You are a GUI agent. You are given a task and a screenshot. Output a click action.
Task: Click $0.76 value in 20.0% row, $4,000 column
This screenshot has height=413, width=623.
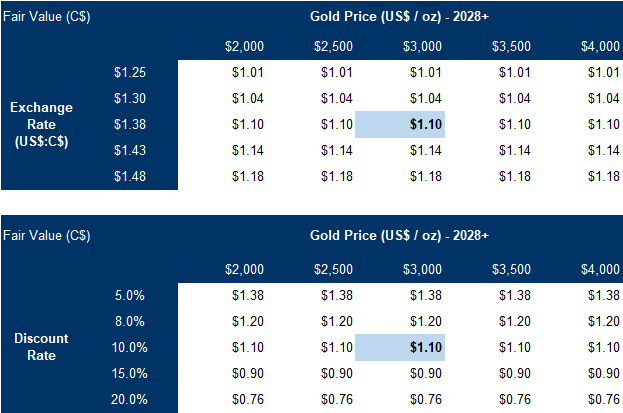click(600, 400)
